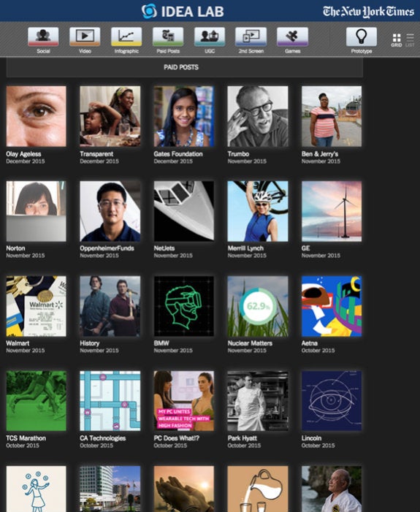420x512 pixels.
Task: Click the Merrill Lynch title text
Action: pyautogui.click(x=245, y=248)
